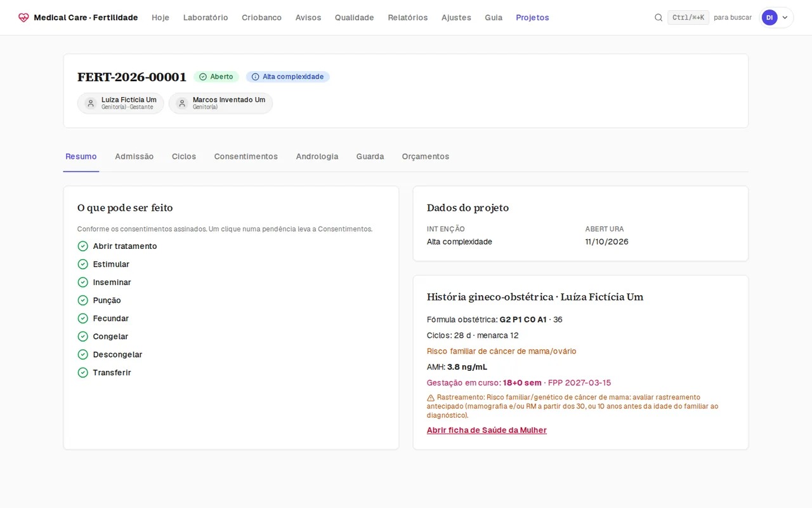Open the Laboratório navigation item

pyautogui.click(x=206, y=18)
